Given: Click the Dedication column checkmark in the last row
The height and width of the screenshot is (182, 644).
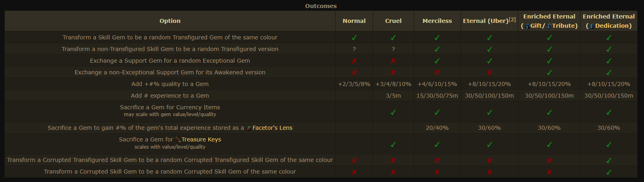Looking at the screenshot, I should coord(609,172).
